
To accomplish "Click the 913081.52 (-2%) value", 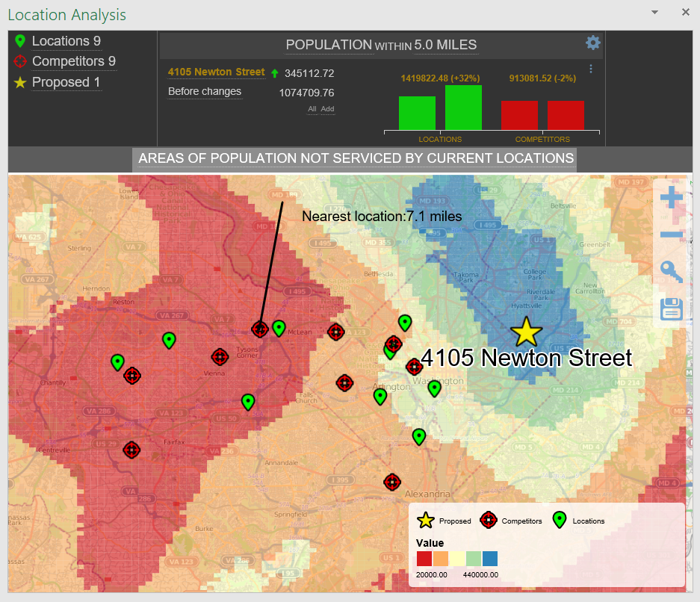I will click(x=542, y=78).
